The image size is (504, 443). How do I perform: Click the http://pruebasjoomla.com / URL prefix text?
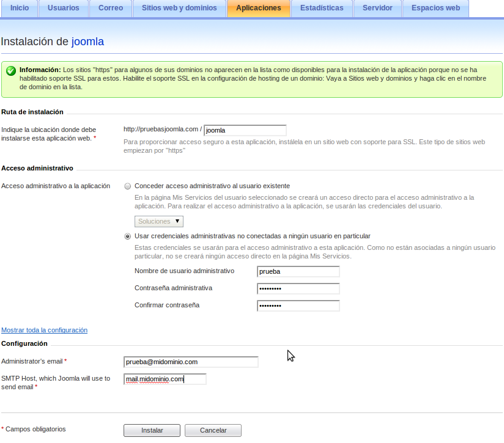(163, 129)
